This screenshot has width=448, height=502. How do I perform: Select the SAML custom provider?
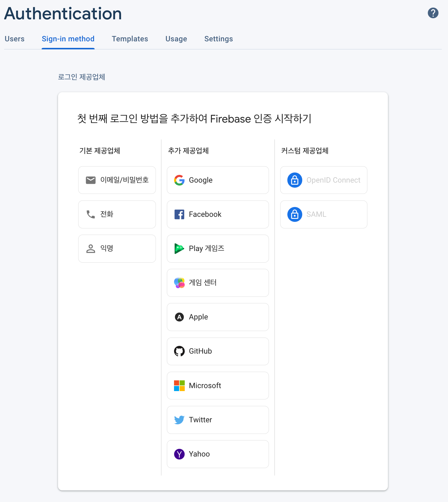point(324,214)
